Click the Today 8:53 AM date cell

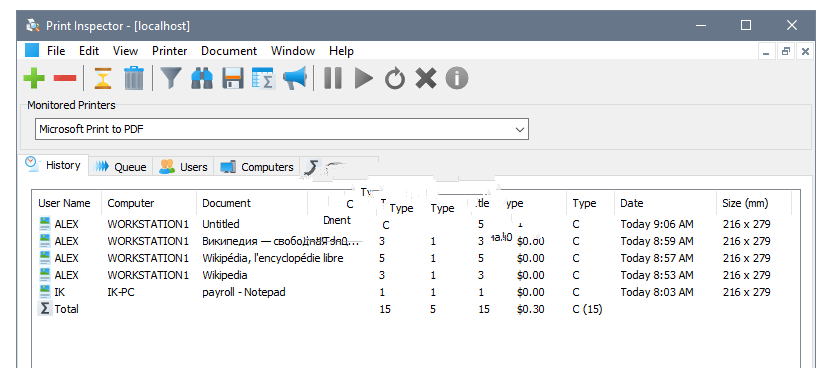657,275
